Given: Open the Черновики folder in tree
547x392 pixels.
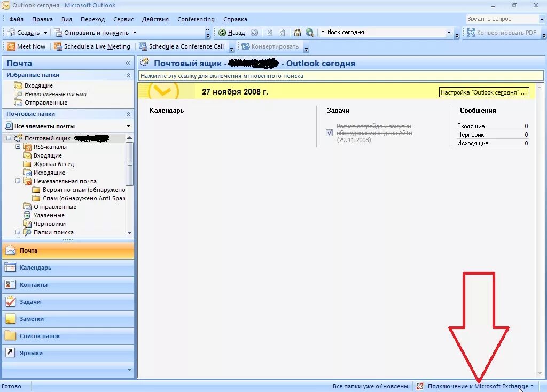Looking at the screenshot, I should pyautogui.click(x=50, y=224).
